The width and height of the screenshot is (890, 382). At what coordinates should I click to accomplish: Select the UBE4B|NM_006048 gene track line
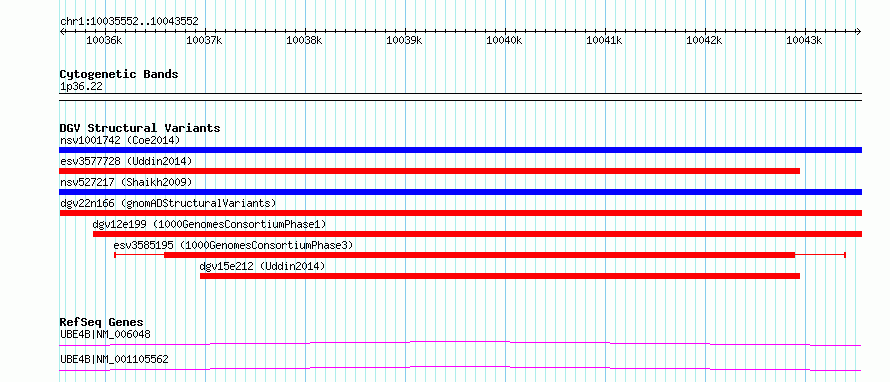[x=460, y=343]
